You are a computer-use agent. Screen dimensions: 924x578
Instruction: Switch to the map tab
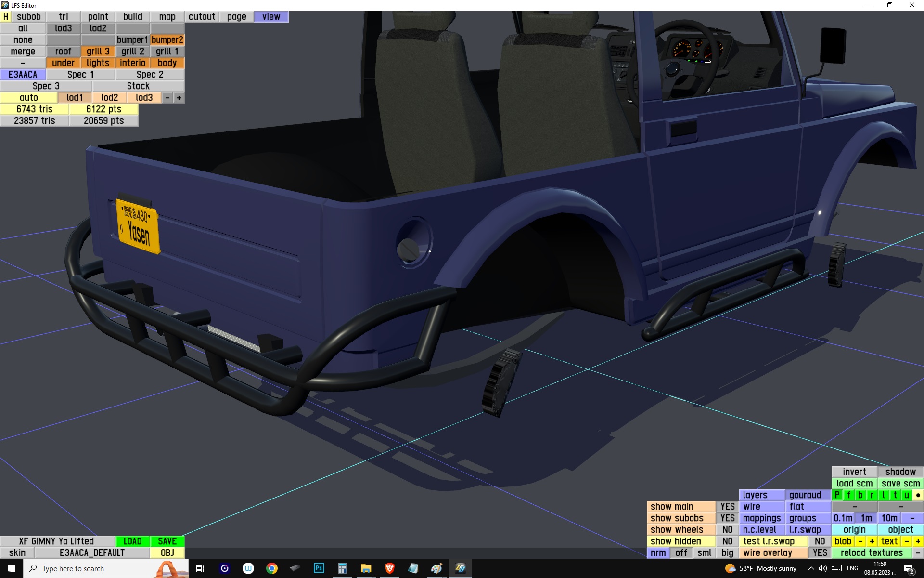point(167,17)
